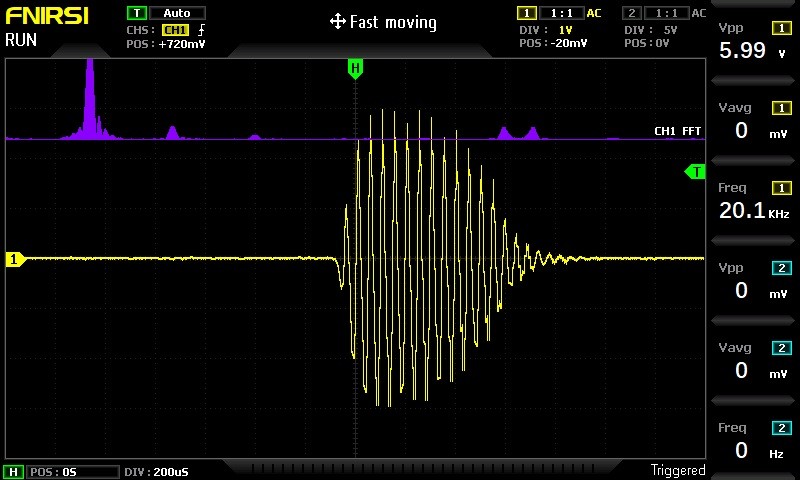The width and height of the screenshot is (800, 480).
Task: Click the channel 2 indicator box in header
Action: pyautogui.click(x=632, y=13)
